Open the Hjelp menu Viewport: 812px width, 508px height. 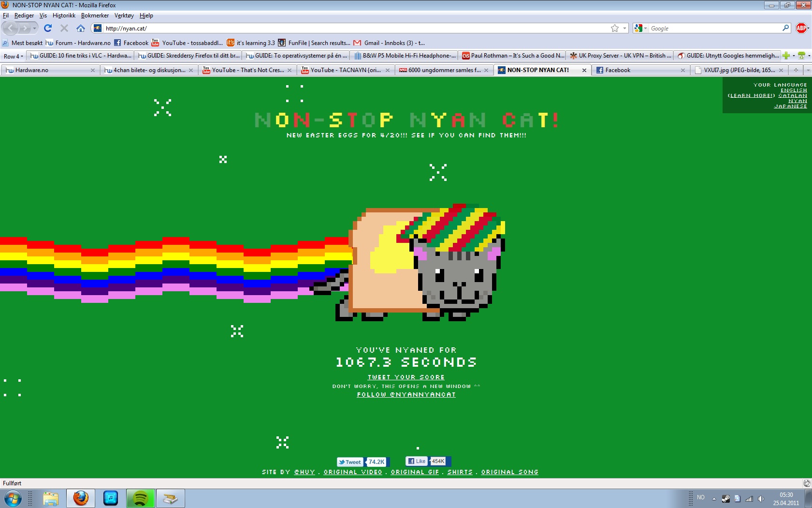pos(146,15)
